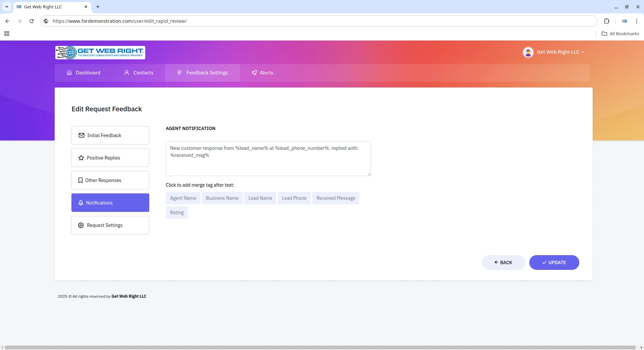Open the Alerts nav item
The height and width of the screenshot is (350, 644).
tap(262, 73)
